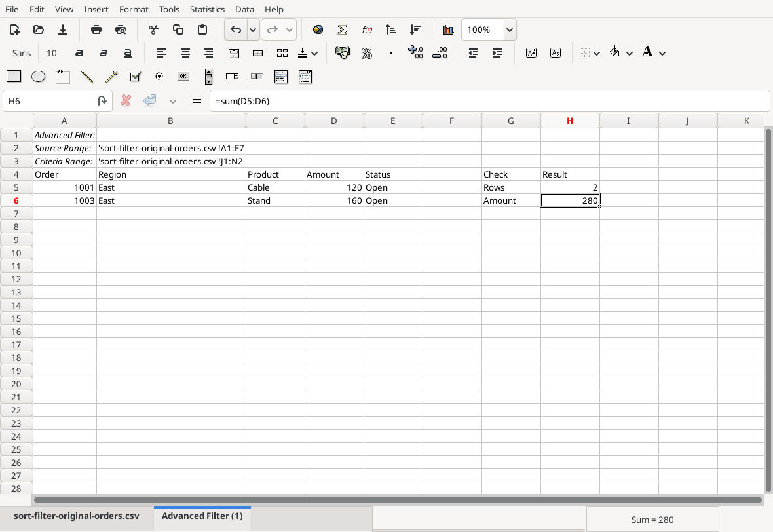Apply accounting money format
The width and height of the screenshot is (773, 532).
click(x=343, y=53)
